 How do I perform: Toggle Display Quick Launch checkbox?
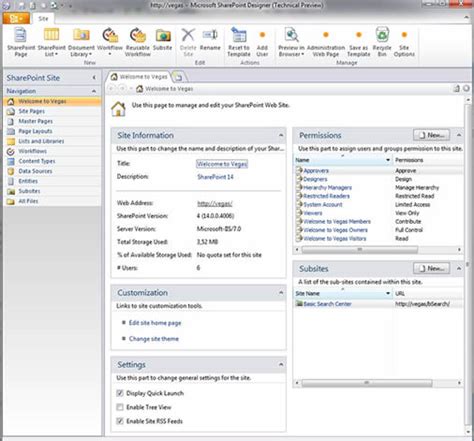coord(120,393)
